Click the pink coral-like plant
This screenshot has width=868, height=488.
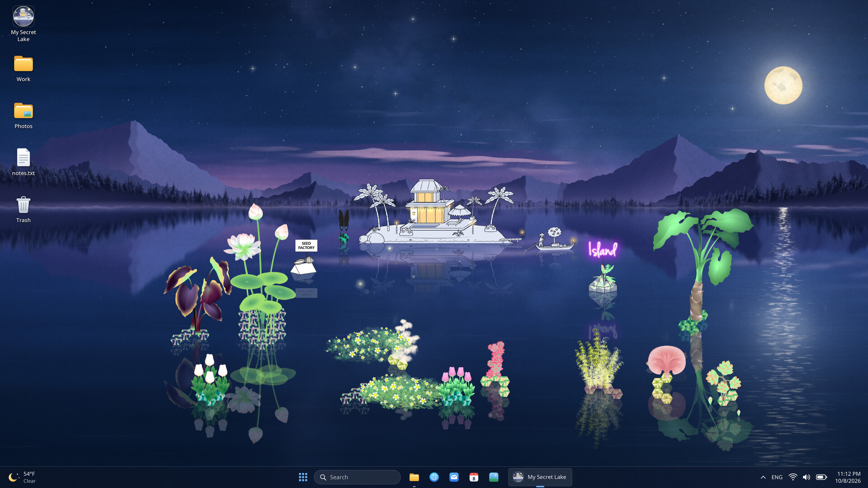point(496,368)
